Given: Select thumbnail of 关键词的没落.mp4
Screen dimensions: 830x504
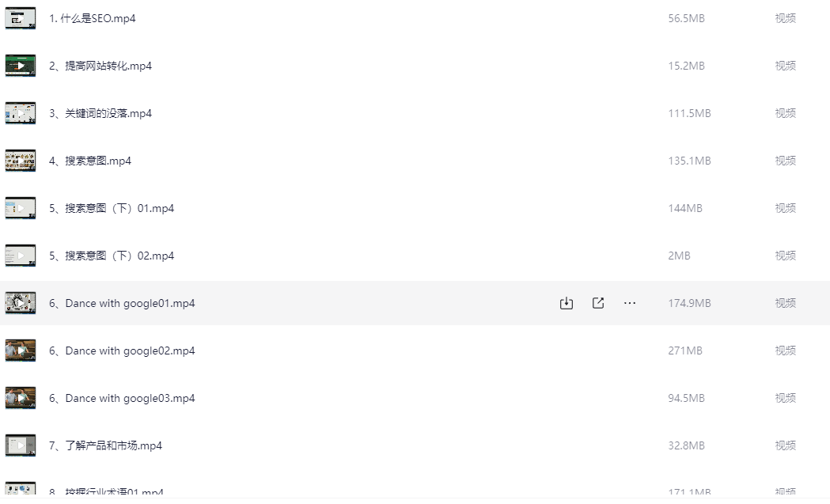Looking at the screenshot, I should pos(21,113).
